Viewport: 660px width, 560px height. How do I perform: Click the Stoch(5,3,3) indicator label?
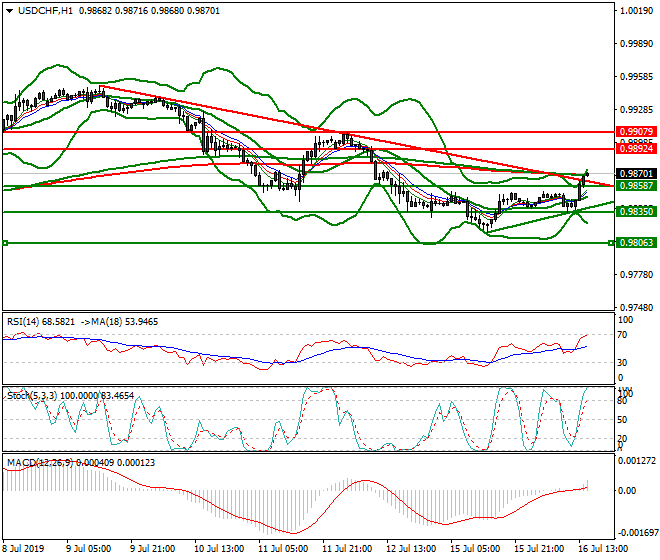[x=33, y=396]
